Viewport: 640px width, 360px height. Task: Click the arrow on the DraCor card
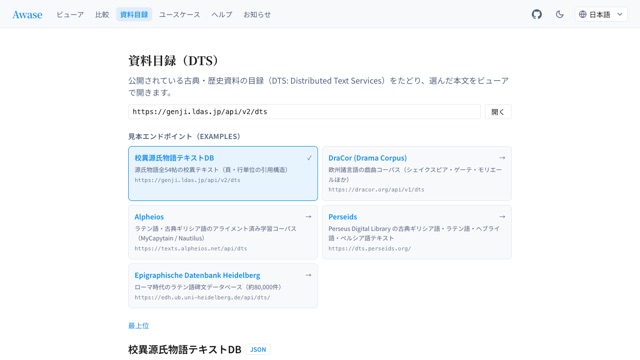tap(502, 158)
